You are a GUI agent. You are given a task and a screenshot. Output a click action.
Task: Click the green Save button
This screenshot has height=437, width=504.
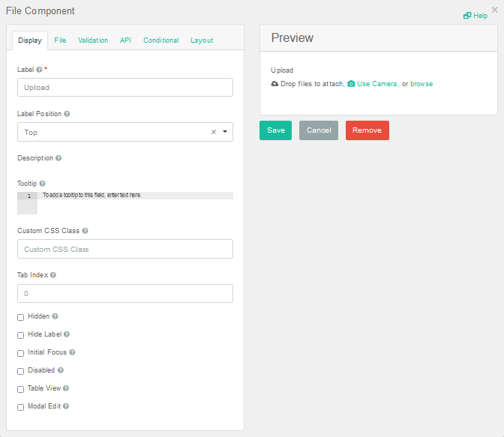[275, 130]
